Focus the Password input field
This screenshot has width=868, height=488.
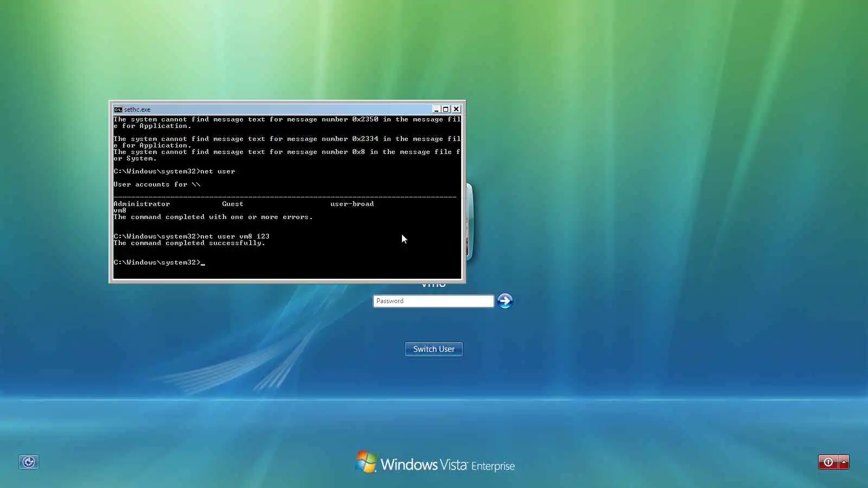(433, 301)
